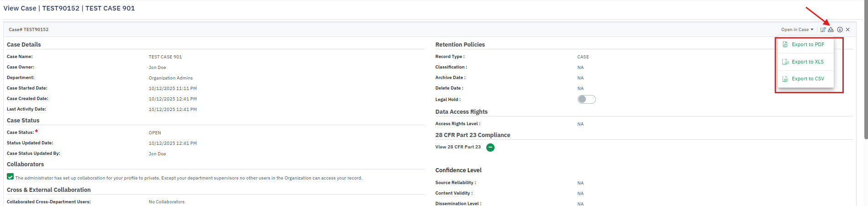Click the TEST CASE 901 case name value
The image size is (868, 206).
pos(165,57)
